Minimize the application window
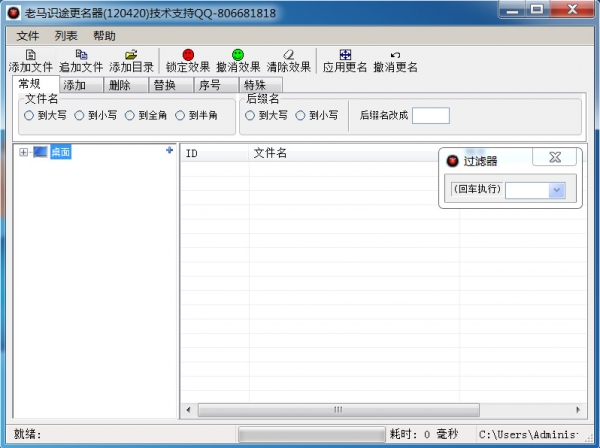The height and width of the screenshot is (448, 600). tap(512, 10)
